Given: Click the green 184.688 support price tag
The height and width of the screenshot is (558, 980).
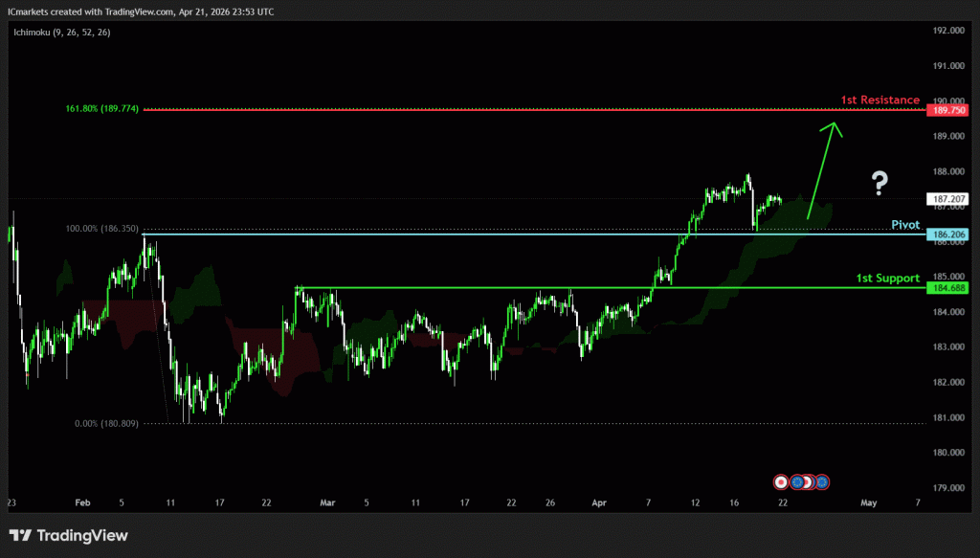Looking at the screenshot, I should click(947, 287).
